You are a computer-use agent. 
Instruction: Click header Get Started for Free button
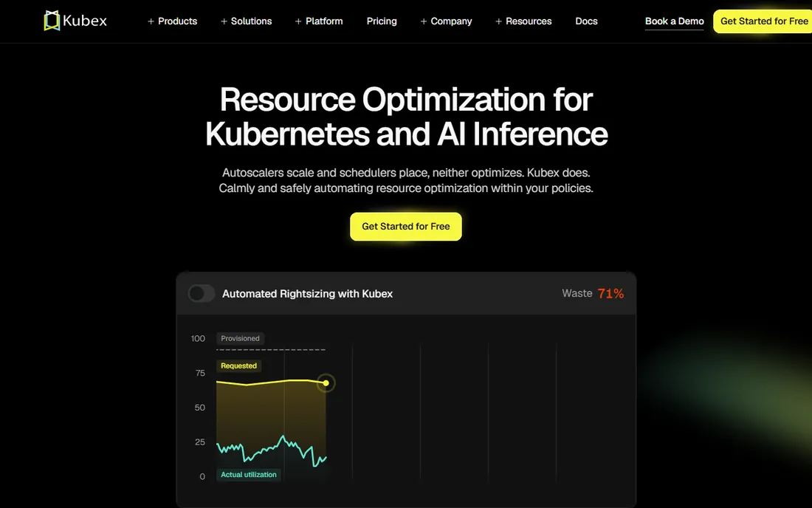point(763,21)
